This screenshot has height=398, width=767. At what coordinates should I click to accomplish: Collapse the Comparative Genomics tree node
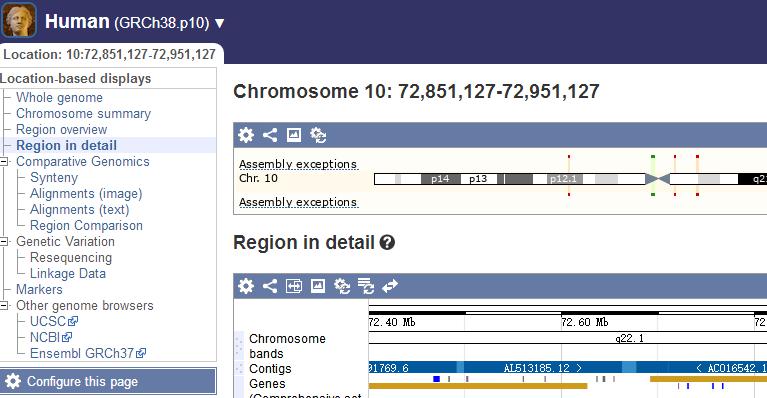pos(4,161)
